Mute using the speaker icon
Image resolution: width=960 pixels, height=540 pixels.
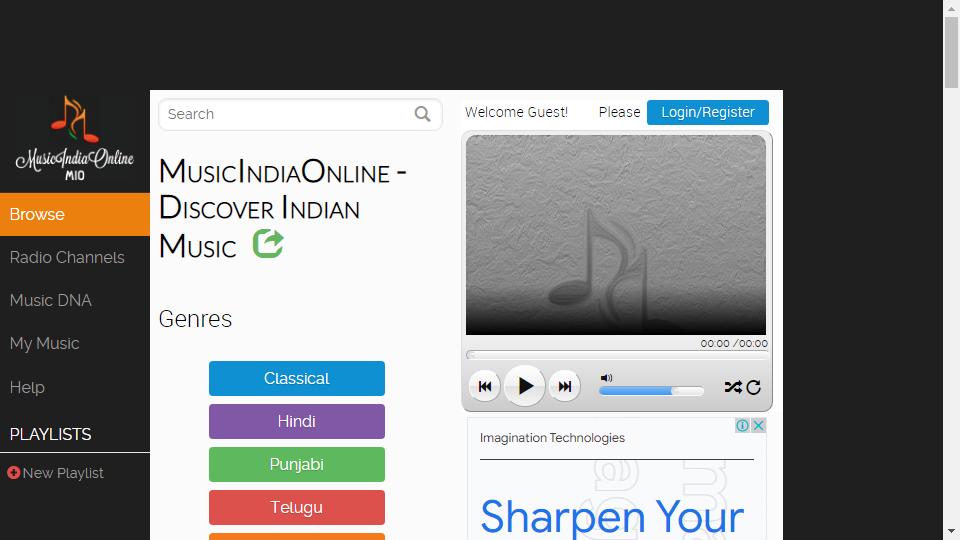(606, 378)
